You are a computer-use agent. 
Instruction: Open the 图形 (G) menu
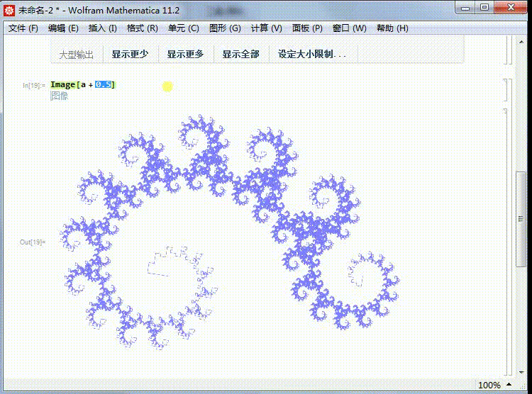click(x=225, y=28)
